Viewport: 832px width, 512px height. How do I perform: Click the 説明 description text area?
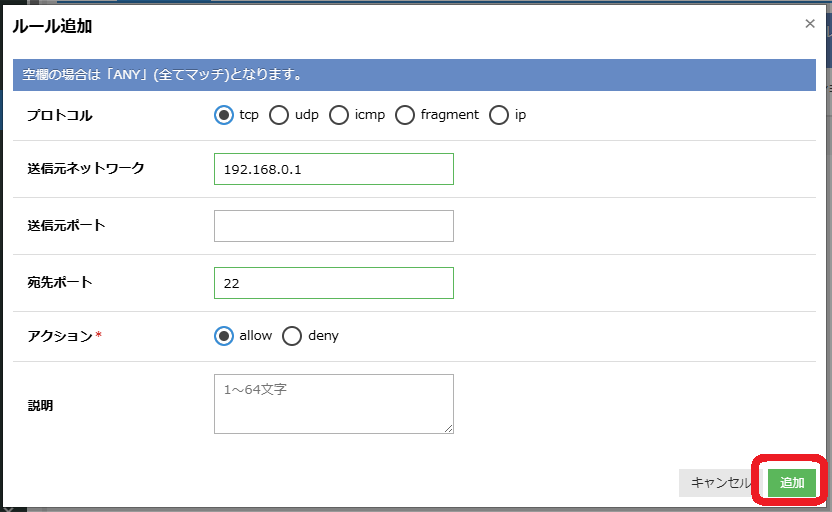[333, 404]
